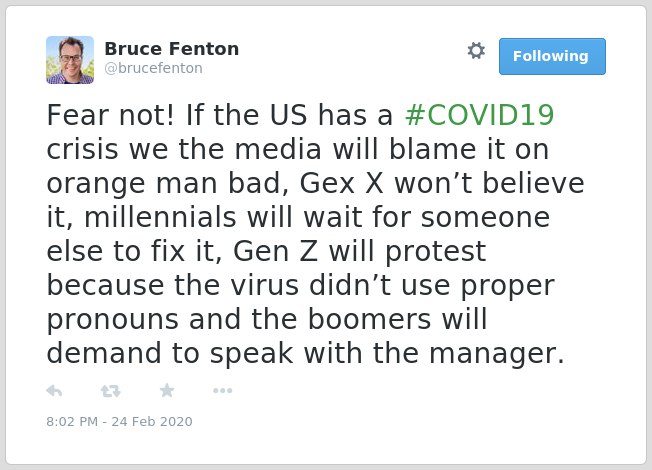
Task: Open the more options ellipsis menu
Action: point(222,391)
